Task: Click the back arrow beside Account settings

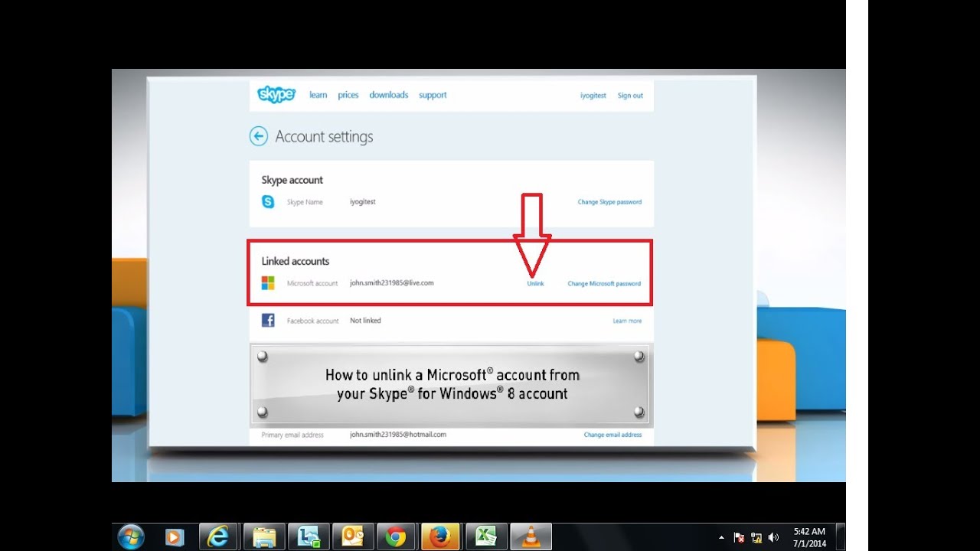Action: point(259,136)
